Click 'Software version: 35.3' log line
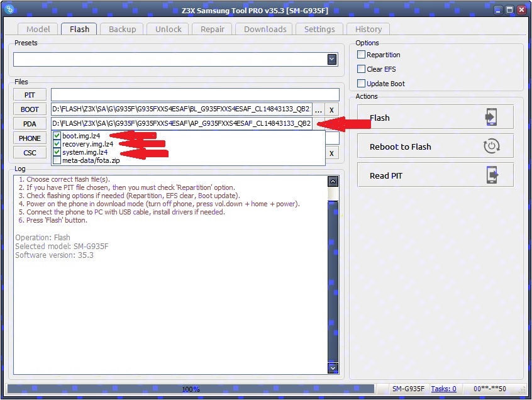Screen dimensions: 532x400 coord(54,255)
